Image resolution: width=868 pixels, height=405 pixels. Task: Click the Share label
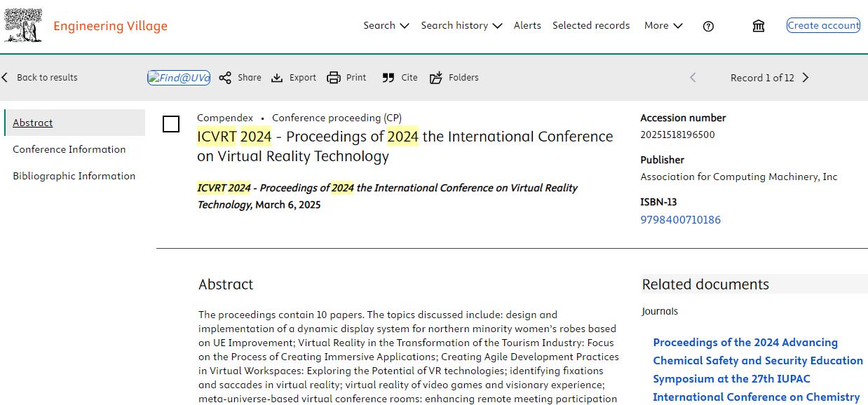click(x=250, y=78)
